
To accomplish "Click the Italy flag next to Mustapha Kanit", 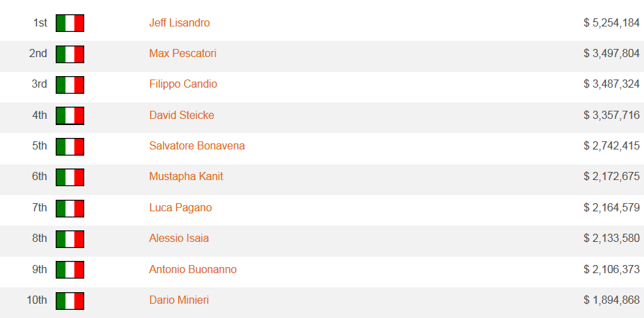I will [x=70, y=177].
